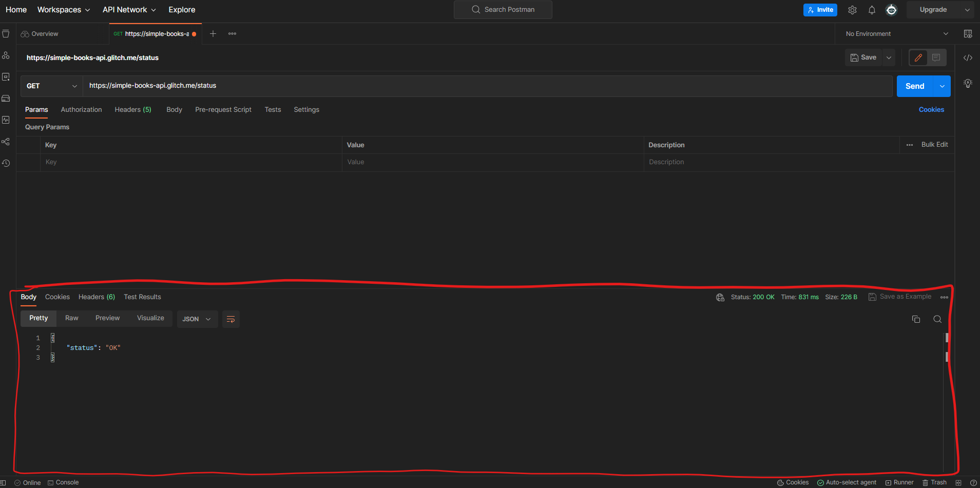Click the blue Send button
The width and height of the screenshot is (980, 488).
915,86
